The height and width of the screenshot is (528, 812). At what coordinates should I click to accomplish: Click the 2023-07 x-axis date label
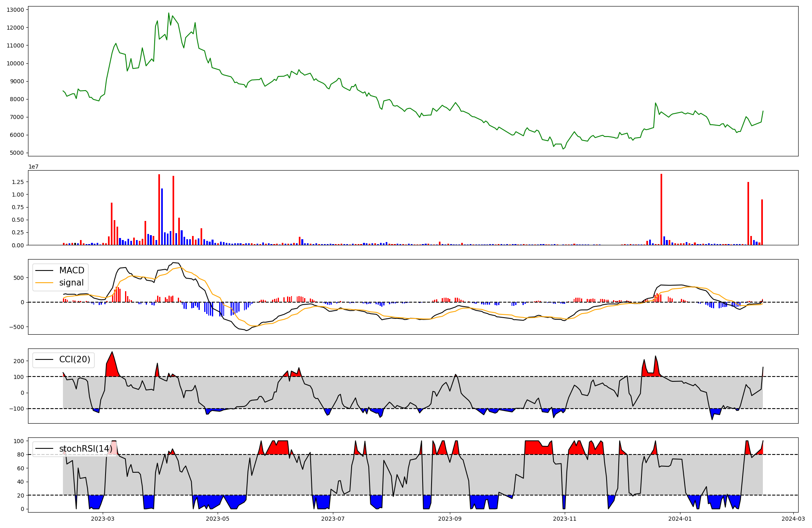coord(333,519)
